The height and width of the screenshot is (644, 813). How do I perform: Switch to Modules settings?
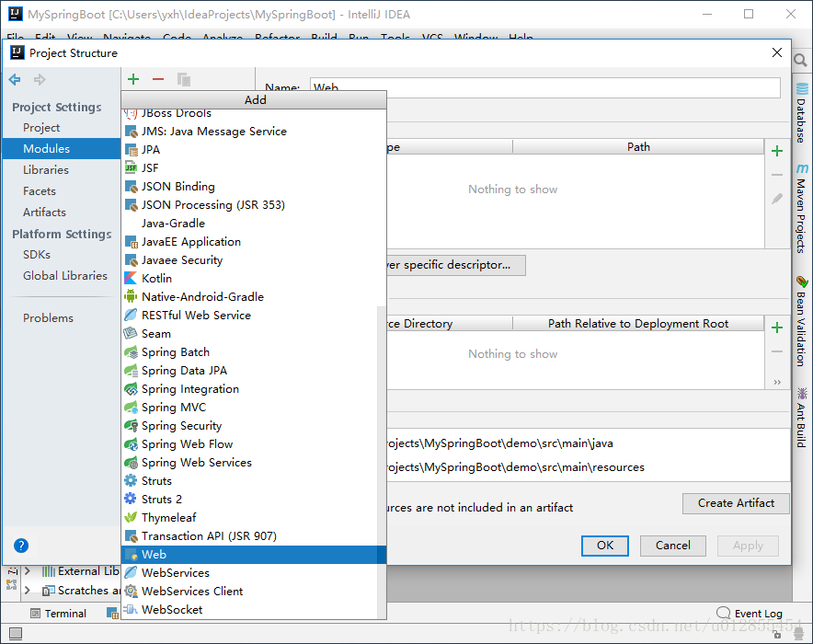pyautogui.click(x=62, y=149)
